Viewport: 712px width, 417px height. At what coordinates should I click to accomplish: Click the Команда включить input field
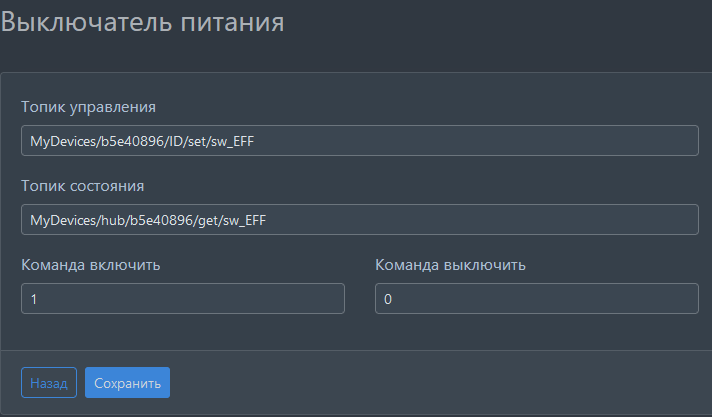click(182, 299)
